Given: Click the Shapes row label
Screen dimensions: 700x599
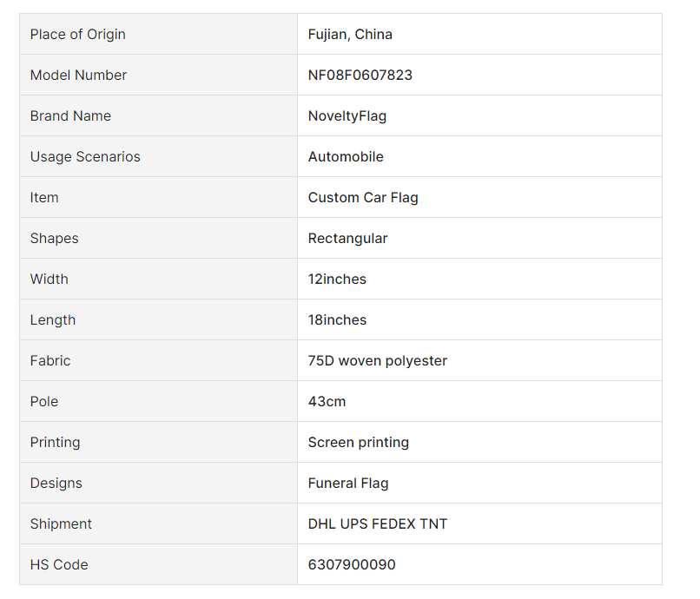Looking at the screenshot, I should click(54, 239).
